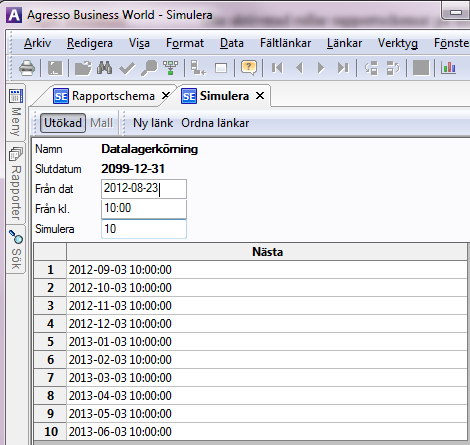Viewport: 470px width, 445px height.
Task: Open the help speech bubble icon
Action: coord(249,68)
